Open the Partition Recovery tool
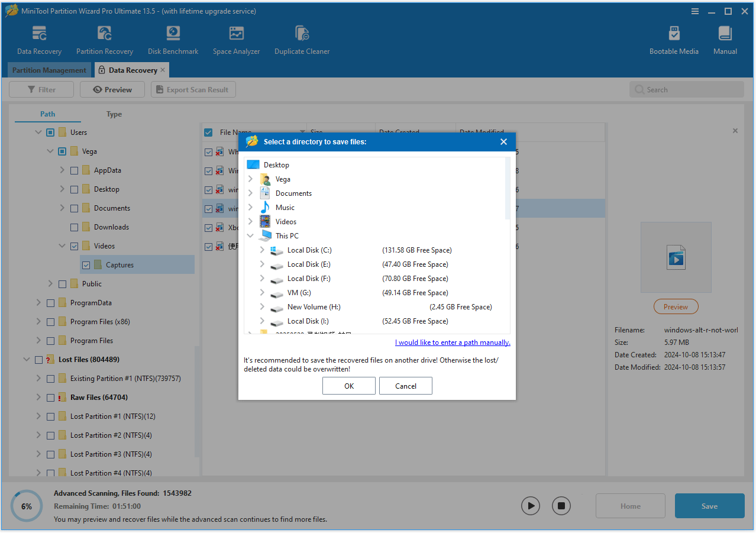The width and height of the screenshot is (756, 533). [x=104, y=38]
